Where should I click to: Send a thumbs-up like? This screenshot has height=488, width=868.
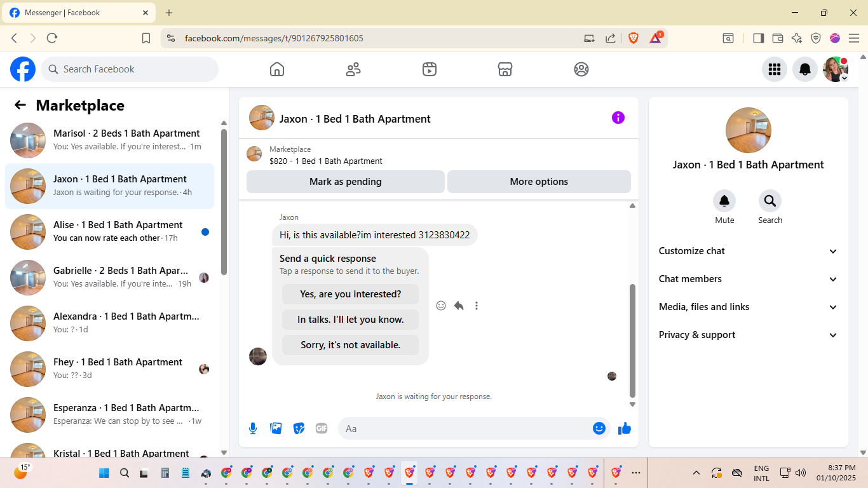tap(625, 428)
